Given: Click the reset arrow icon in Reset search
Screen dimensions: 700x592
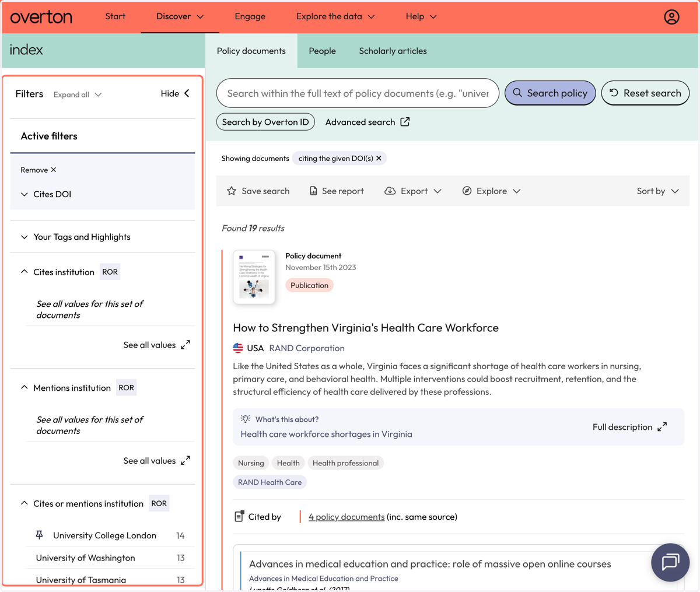Looking at the screenshot, I should [x=614, y=93].
